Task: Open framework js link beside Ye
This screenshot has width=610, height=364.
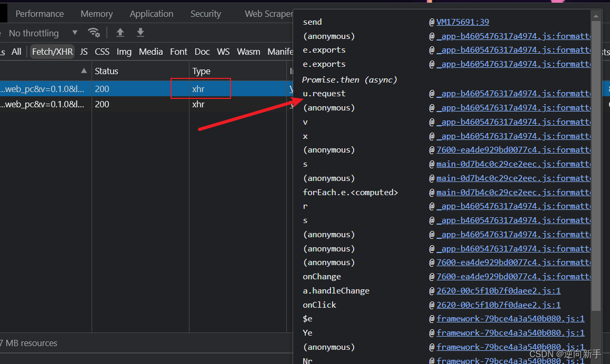Action: 511,332
